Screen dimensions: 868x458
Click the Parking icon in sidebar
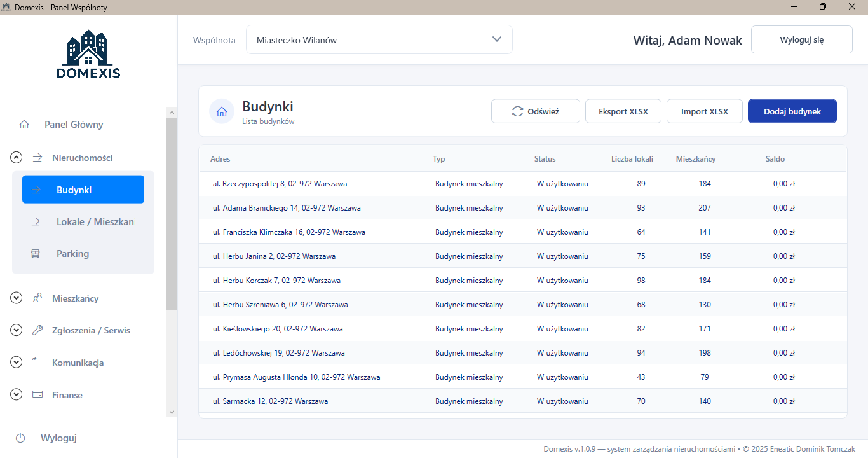point(36,254)
